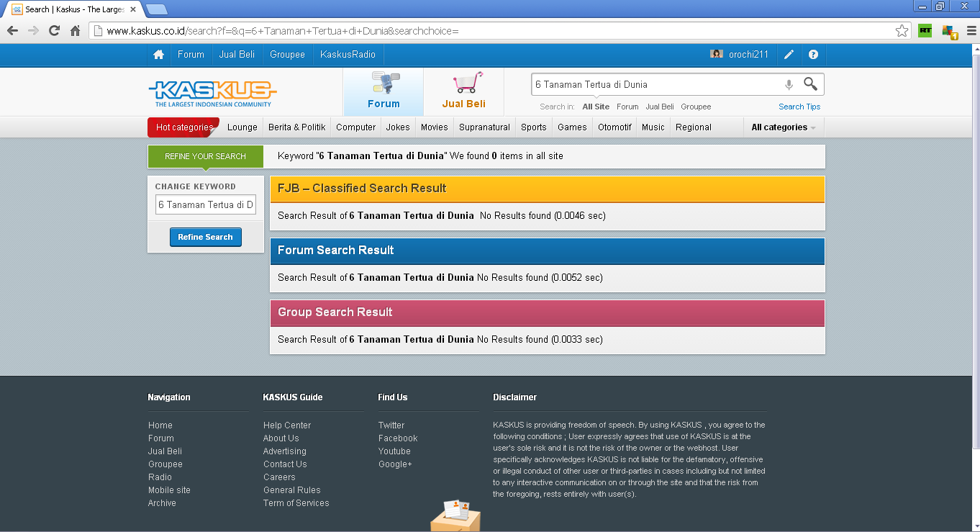Screen dimensions: 980x532
Task: Open a new browser tab
Action: (157, 9)
